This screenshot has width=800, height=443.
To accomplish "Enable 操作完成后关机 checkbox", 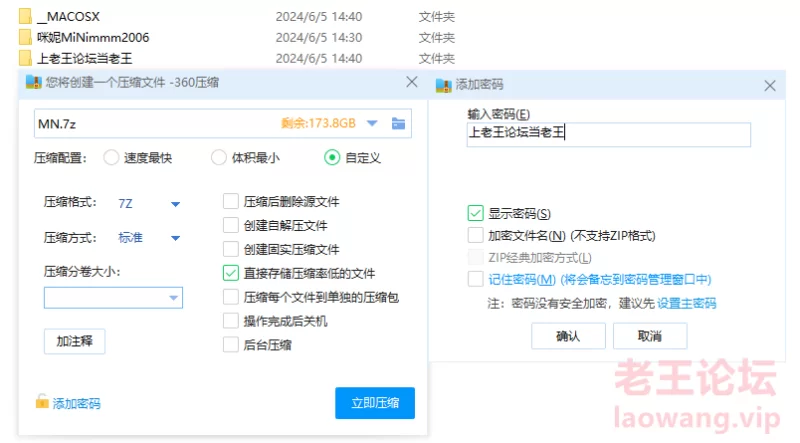I will (x=231, y=321).
